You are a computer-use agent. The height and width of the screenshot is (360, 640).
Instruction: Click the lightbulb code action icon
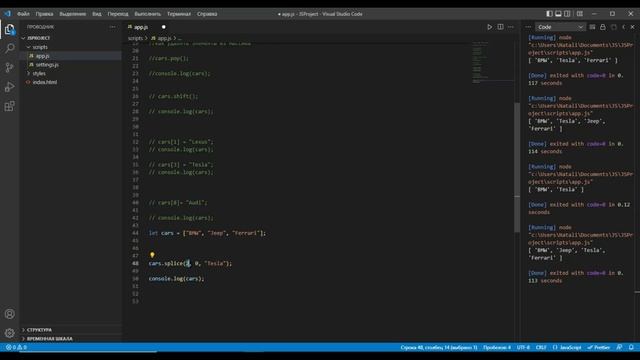click(x=152, y=255)
